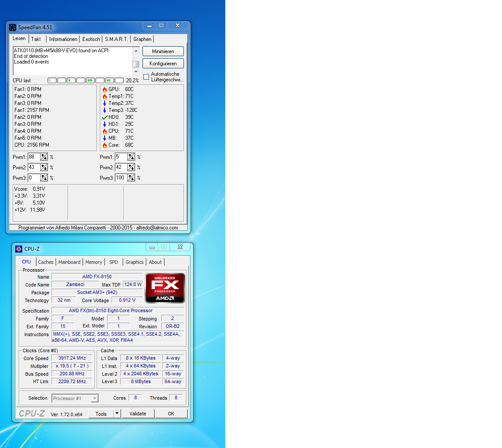Open the Memory tab in CPU-Z

(x=94, y=262)
